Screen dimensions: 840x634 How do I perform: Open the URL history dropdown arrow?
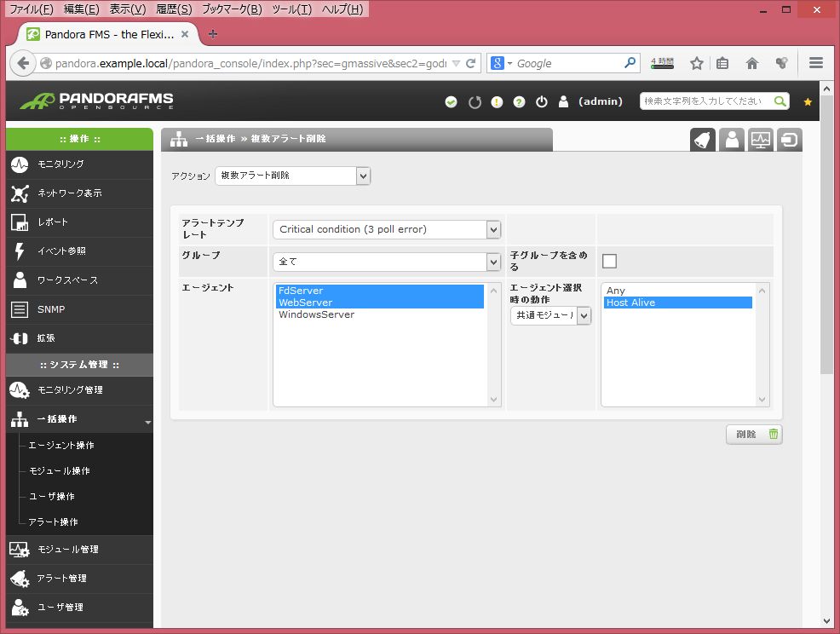[456, 63]
